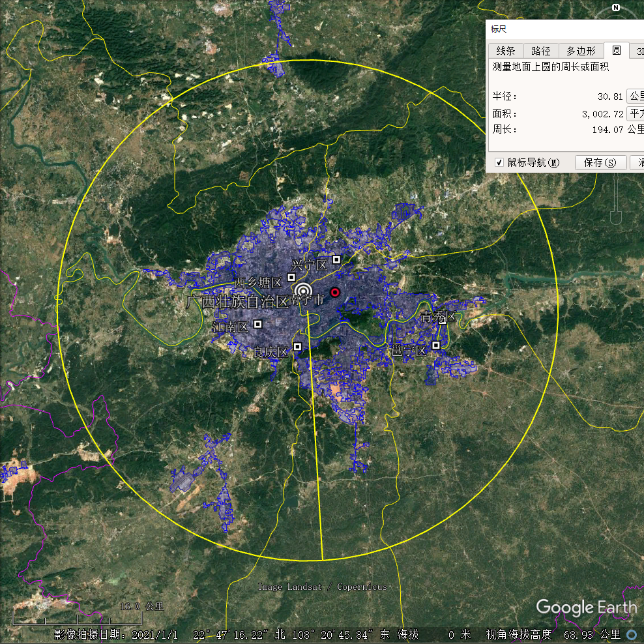
Task: Switch to the 多边形 tab
Action: [580, 51]
